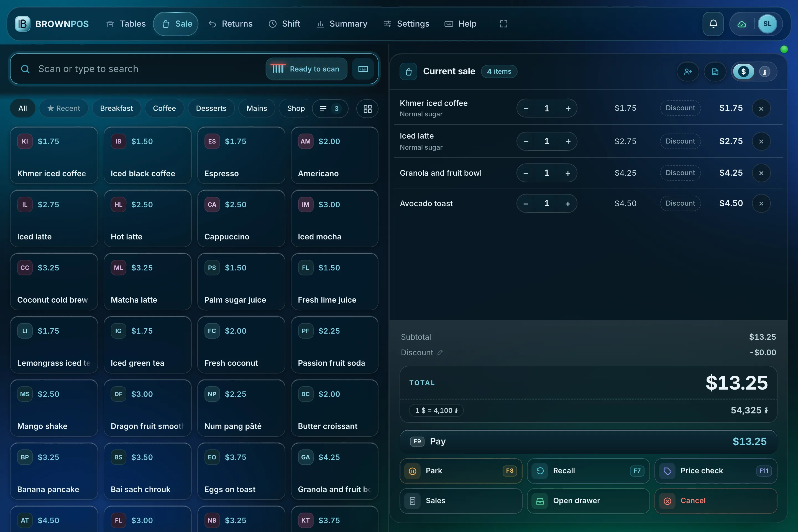Viewport: 798px width, 532px height.
Task: Open the 4 items badge
Action: (x=499, y=71)
